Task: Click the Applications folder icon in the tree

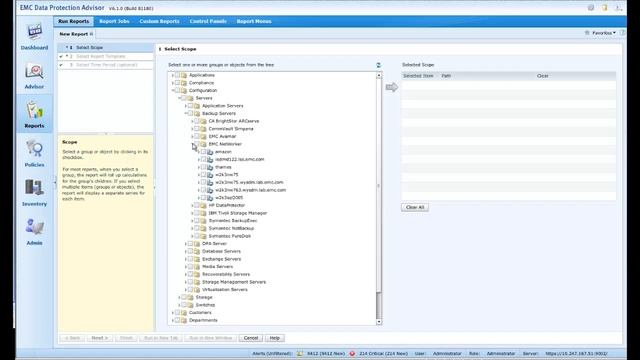Action: click(x=184, y=75)
